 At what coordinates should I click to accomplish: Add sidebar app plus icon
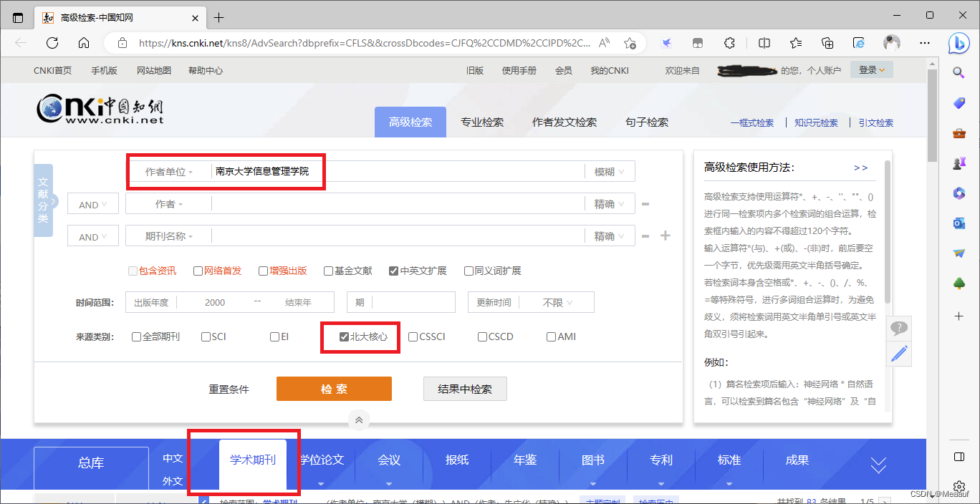point(959,316)
